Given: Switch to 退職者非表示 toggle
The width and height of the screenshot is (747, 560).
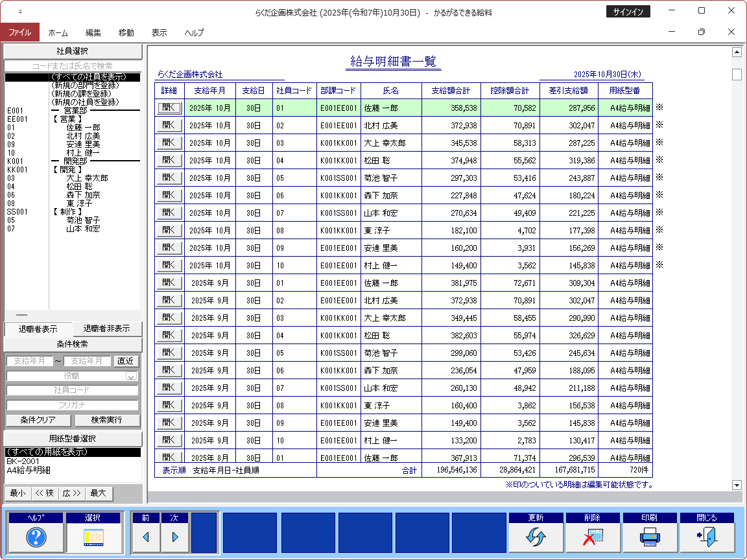Looking at the screenshot, I should tap(107, 329).
